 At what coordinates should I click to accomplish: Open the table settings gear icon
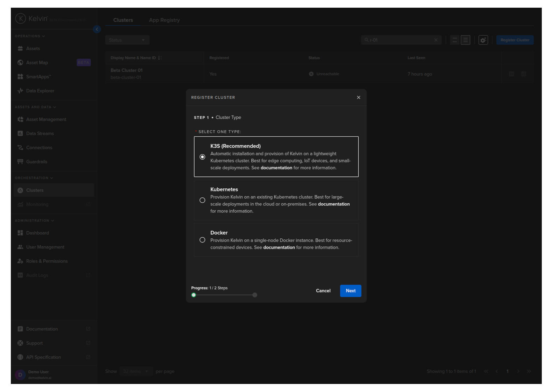[483, 40]
